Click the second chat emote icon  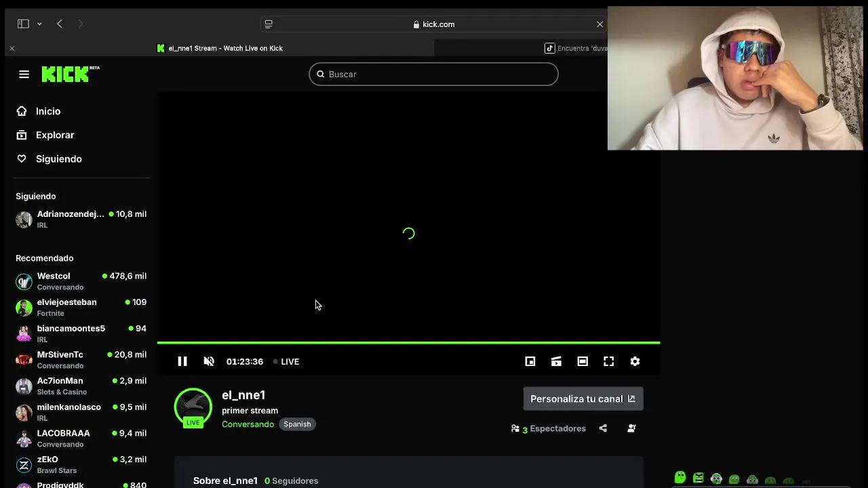click(x=698, y=478)
